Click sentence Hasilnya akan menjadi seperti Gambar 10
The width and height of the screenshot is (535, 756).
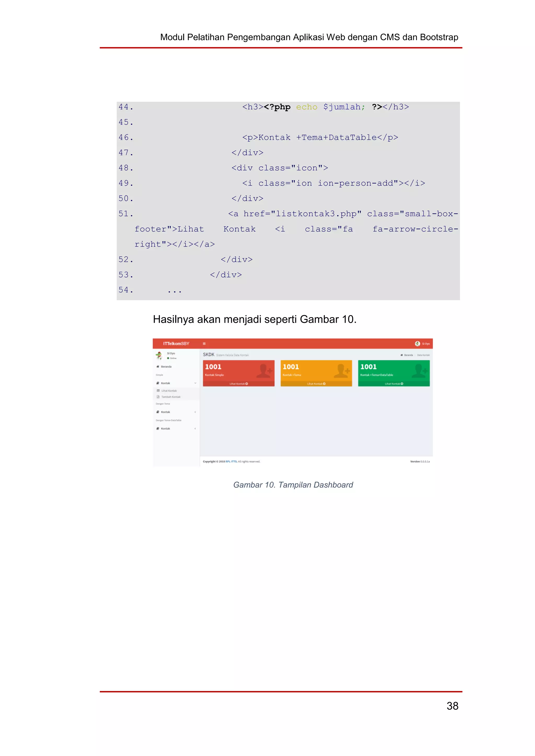click(255, 319)
